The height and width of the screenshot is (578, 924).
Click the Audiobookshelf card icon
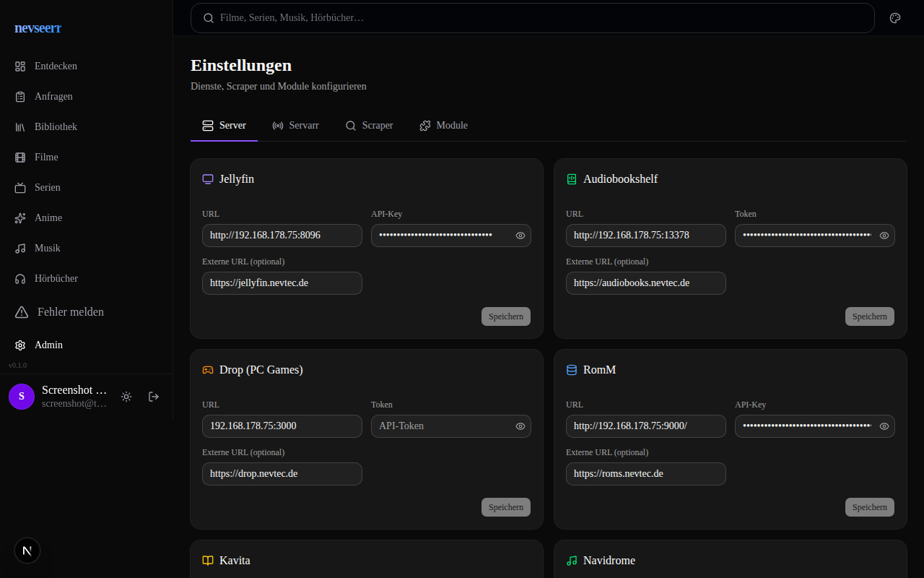tap(572, 179)
